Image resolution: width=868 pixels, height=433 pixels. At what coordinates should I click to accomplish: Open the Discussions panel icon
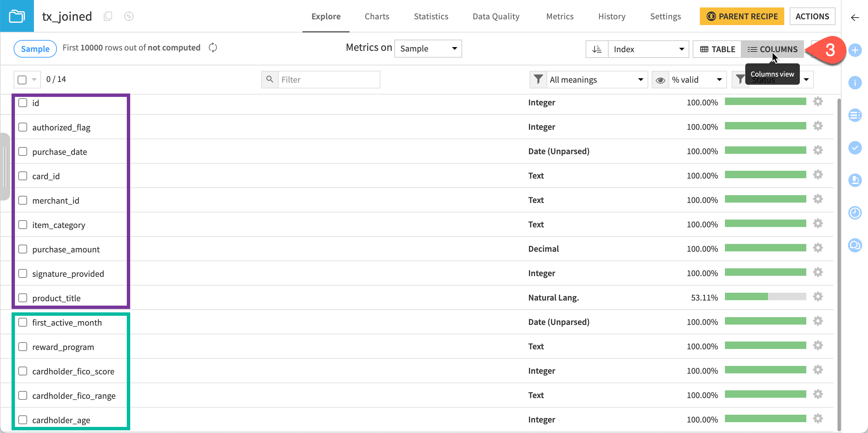pos(855,245)
